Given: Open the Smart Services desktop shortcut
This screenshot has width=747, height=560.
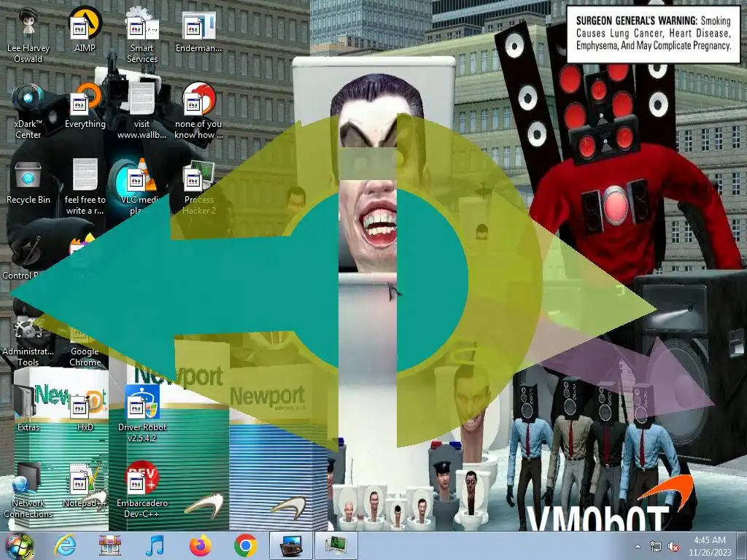Looking at the screenshot, I should (x=142, y=35).
